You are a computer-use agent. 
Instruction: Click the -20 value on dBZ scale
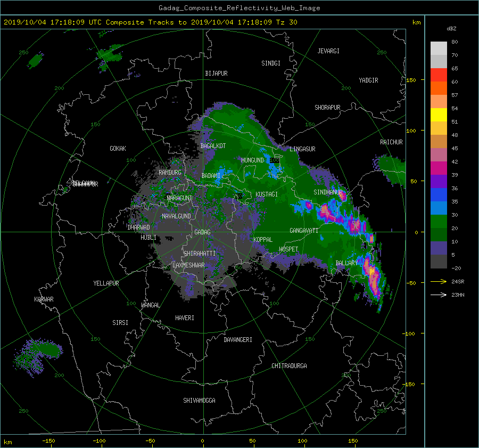pyautogui.click(x=456, y=268)
